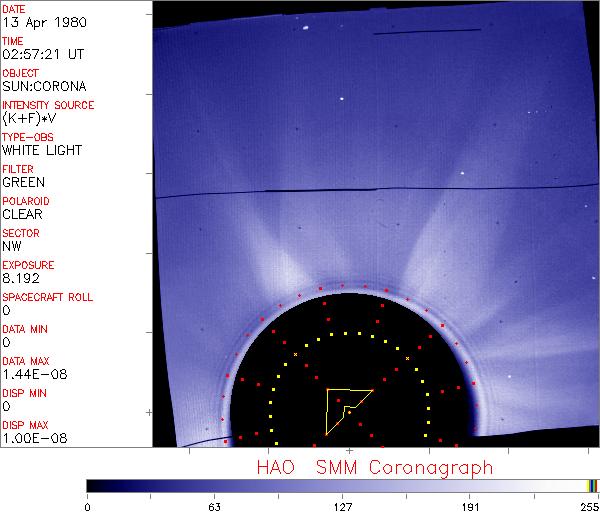Click the SPACECRAFT ROLL label

point(48,297)
